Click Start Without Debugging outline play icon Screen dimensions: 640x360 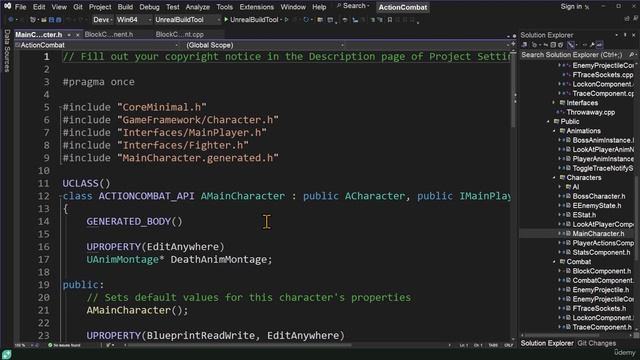[x=287, y=20]
